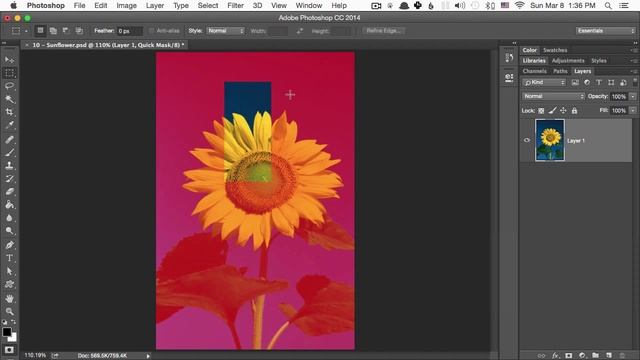
Task: Toggle lock transparent pixels
Action: coord(541,111)
